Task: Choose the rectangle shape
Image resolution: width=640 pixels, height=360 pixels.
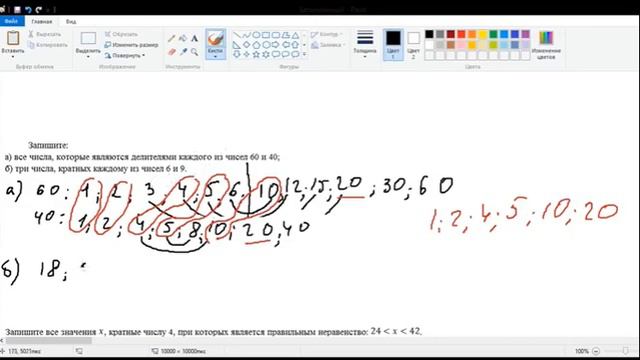Action: point(266,36)
